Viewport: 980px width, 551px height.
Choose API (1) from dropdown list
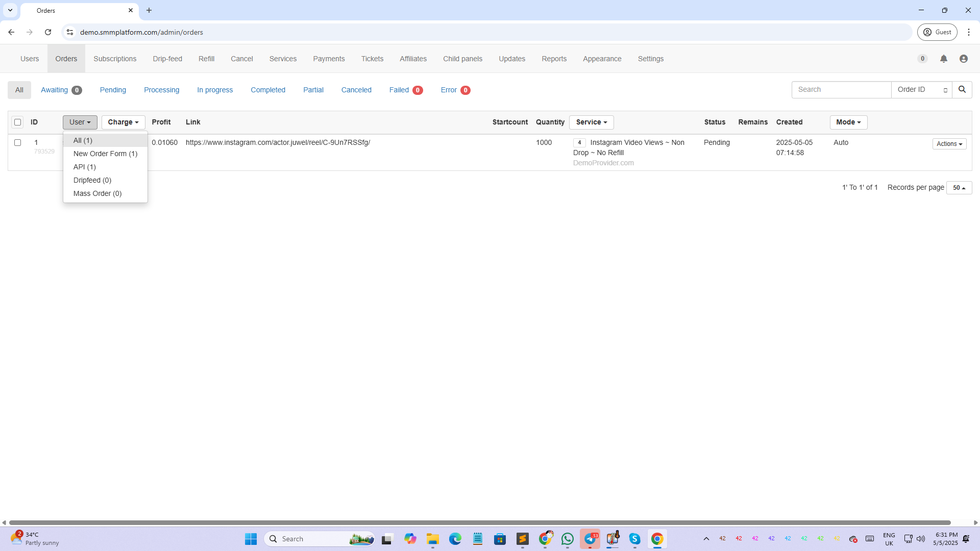coord(85,167)
